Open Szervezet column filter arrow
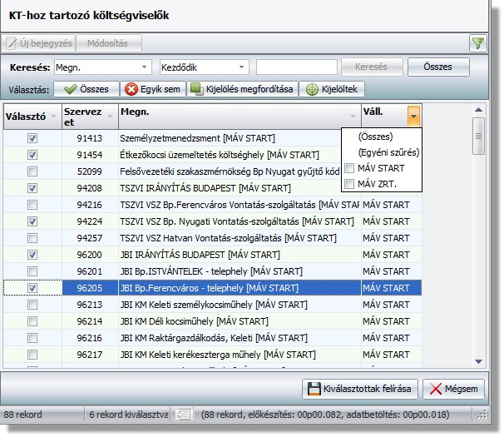 111,117
